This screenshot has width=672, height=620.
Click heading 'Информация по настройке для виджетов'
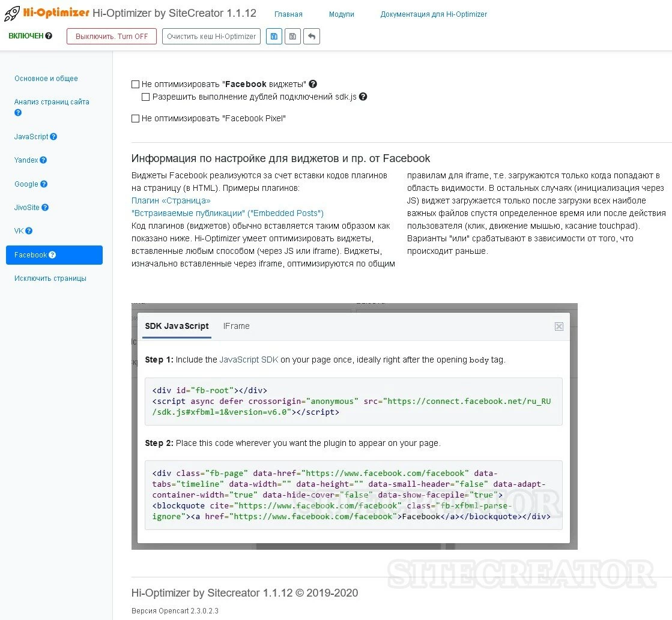pos(280,158)
